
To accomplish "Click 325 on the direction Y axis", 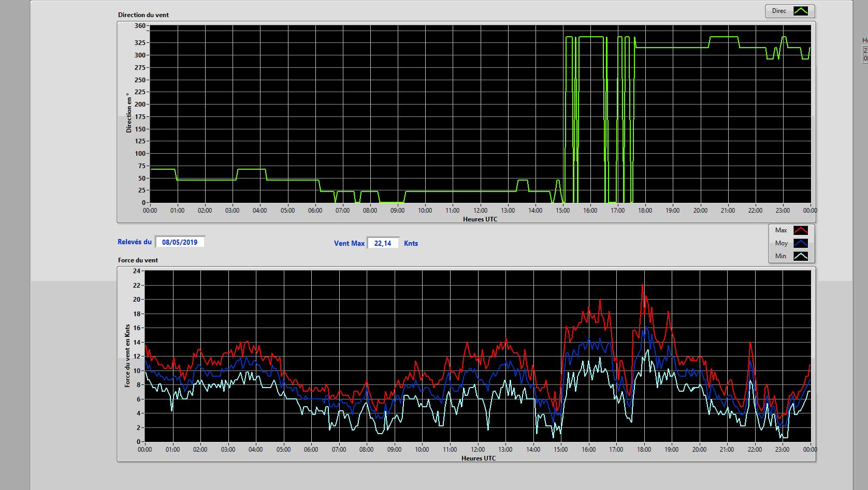I will point(140,43).
